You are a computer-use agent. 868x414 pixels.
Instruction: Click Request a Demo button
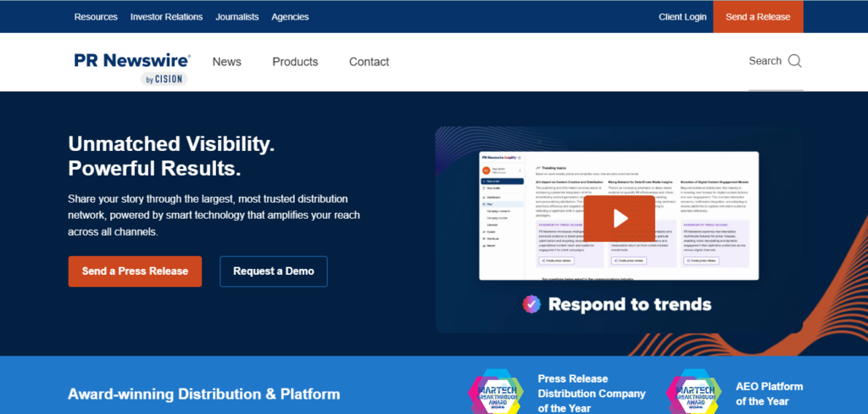[x=274, y=271]
